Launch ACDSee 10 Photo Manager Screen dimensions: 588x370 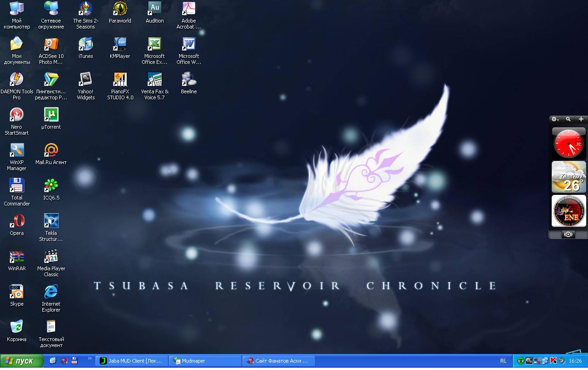pyautogui.click(x=51, y=51)
